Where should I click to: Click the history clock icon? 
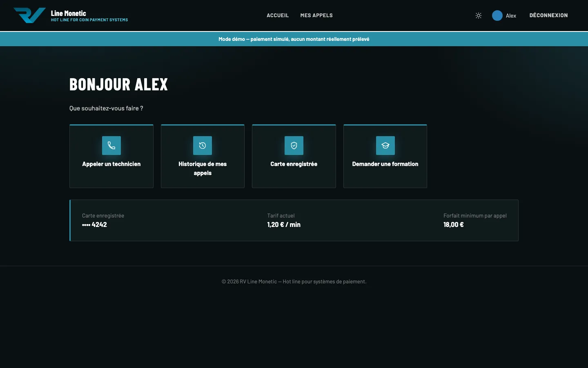pyautogui.click(x=203, y=146)
